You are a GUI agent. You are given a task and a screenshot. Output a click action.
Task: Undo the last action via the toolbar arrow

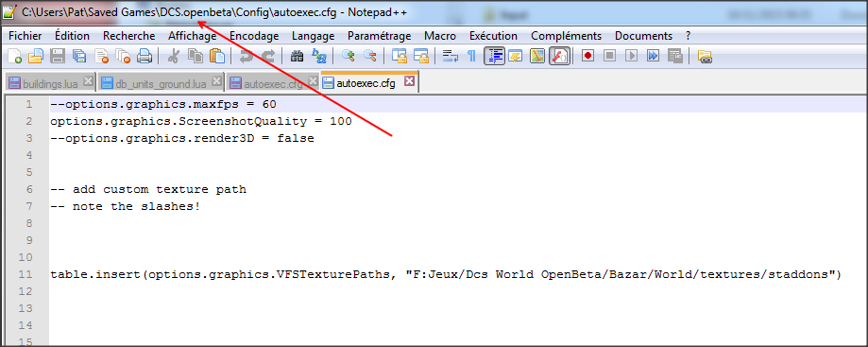(247, 56)
